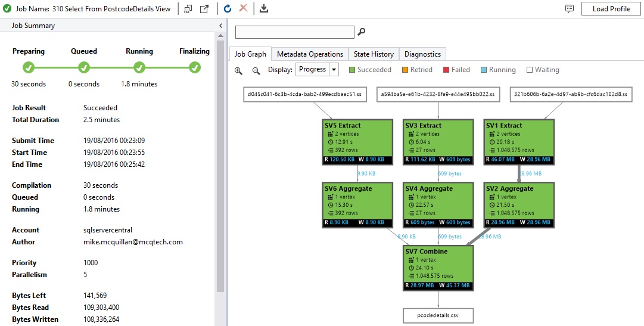Select the SV6 Aggregate node
This screenshot has width=644, height=326.
pos(357,205)
